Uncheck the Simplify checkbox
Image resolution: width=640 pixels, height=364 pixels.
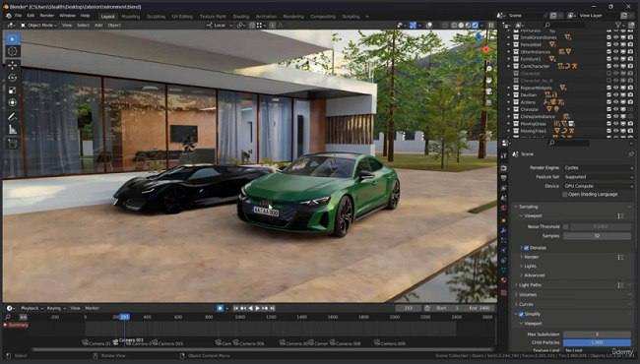tap(521, 314)
